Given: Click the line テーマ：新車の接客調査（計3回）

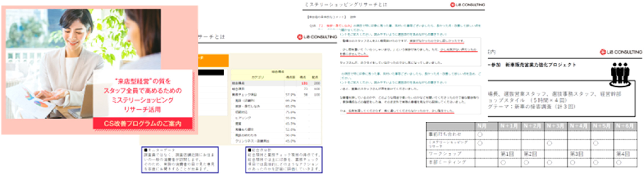Looking at the screenshot, I should pos(532,106).
